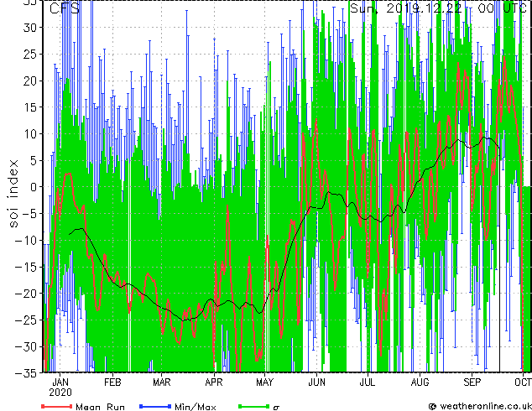Viewport: 532px width, 411px height.
Task: Click the CFS model label
Action: point(64,8)
